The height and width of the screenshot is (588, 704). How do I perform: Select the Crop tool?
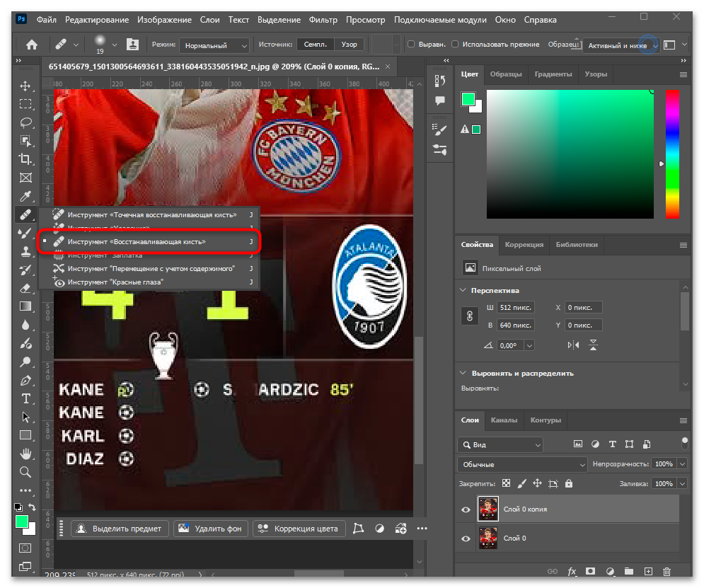[x=25, y=159]
